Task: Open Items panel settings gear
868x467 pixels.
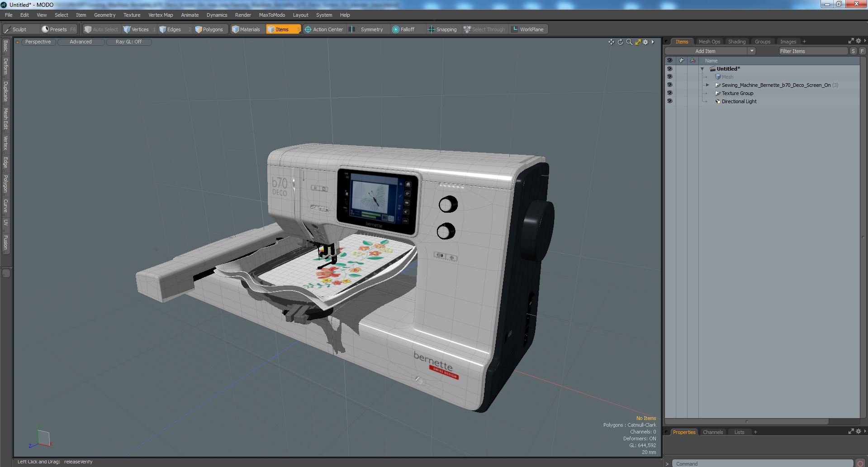Action: point(858,41)
